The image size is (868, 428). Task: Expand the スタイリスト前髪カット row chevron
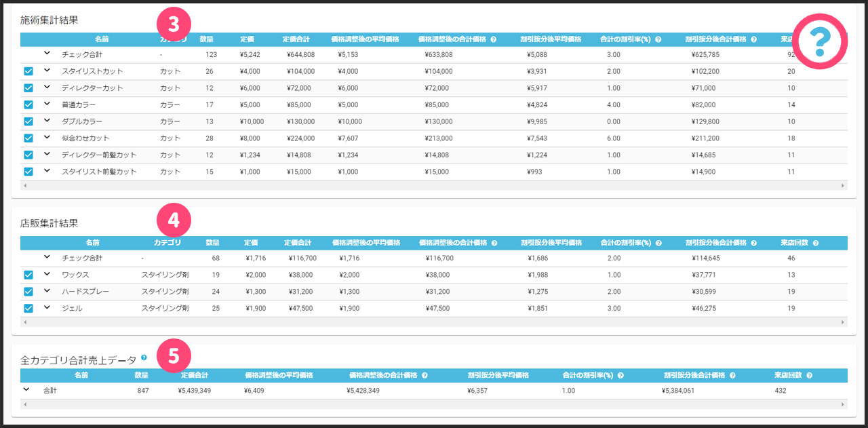(47, 171)
